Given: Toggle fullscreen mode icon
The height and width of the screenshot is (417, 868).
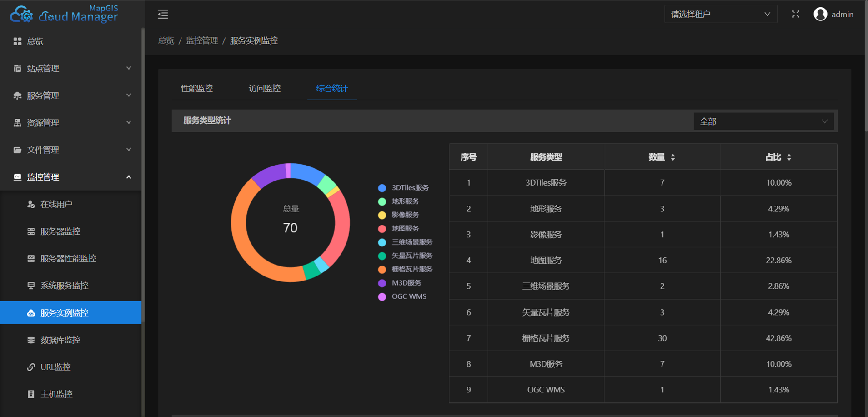Looking at the screenshot, I should pyautogui.click(x=795, y=15).
